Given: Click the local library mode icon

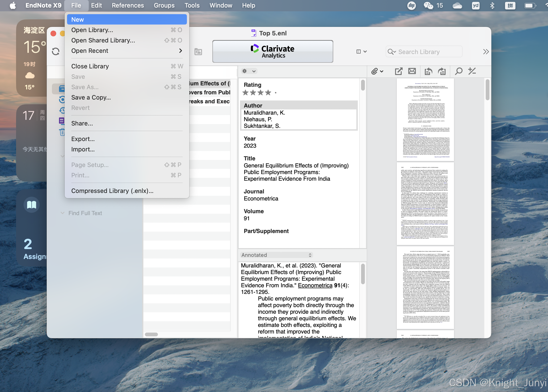Looking at the screenshot, I should 198,52.
